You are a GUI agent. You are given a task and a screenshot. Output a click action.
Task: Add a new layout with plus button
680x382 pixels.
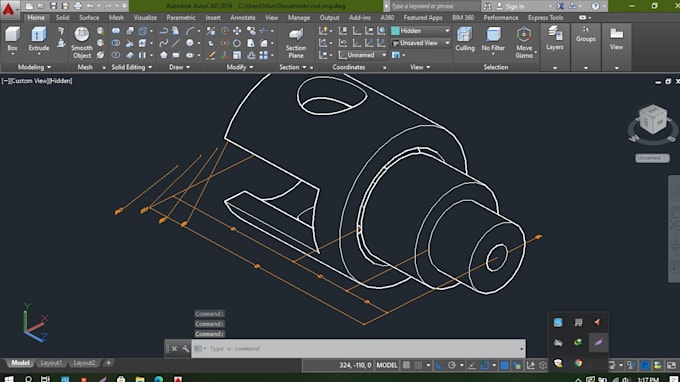point(108,363)
